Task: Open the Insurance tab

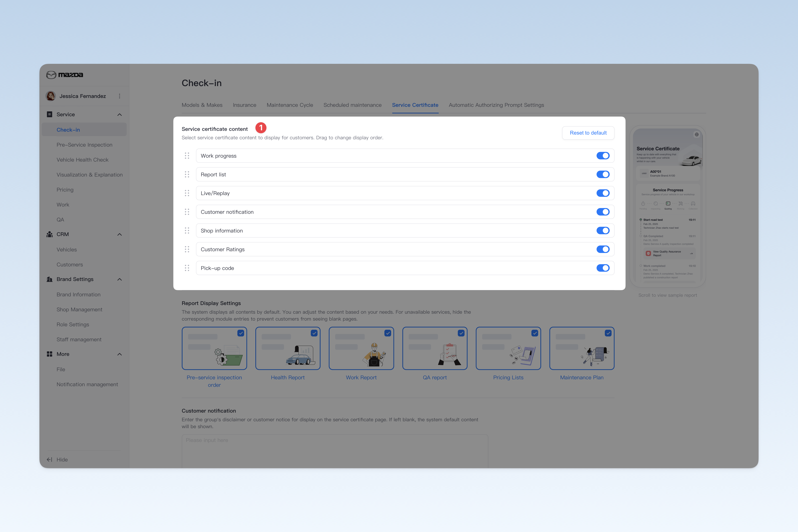Action: pos(244,105)
